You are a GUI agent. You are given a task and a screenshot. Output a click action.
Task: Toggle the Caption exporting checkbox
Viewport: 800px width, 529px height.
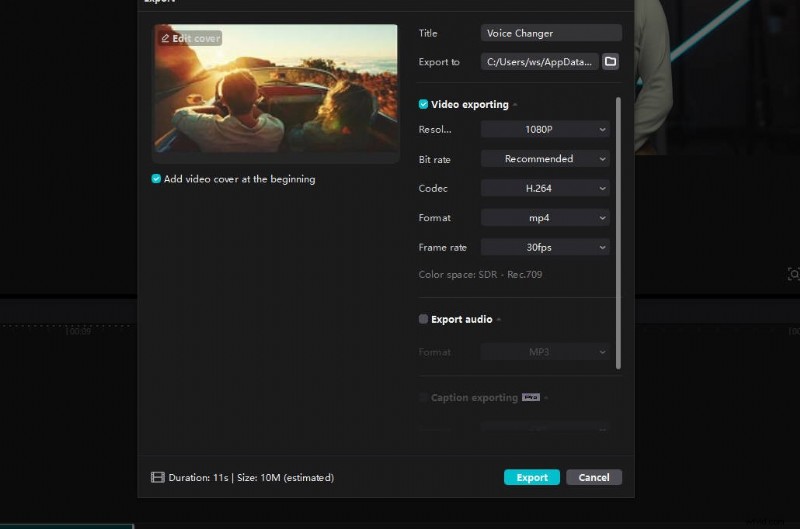tap(424, 398)
